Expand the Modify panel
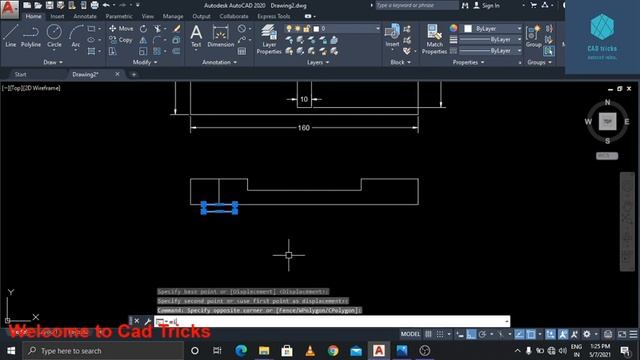The width and height of the screenshot is (640, 360). click(x=145, y=62)
